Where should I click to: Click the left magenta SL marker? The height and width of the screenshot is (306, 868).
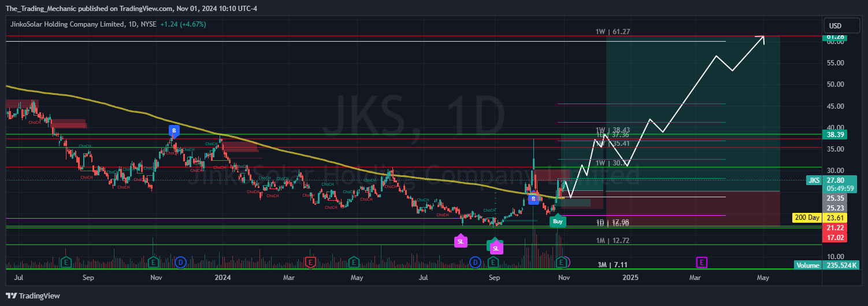(x=461, y=241)
